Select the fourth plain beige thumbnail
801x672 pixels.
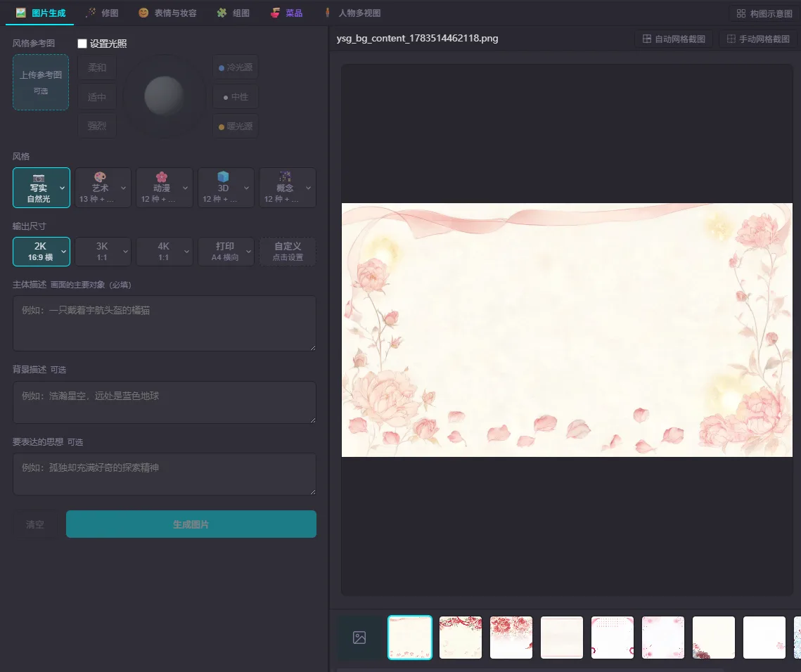562,638
